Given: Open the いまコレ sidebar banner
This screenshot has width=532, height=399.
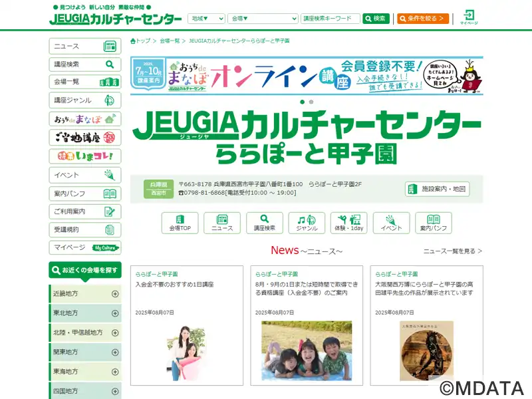Looking at the screenshot, I should 85,156.
